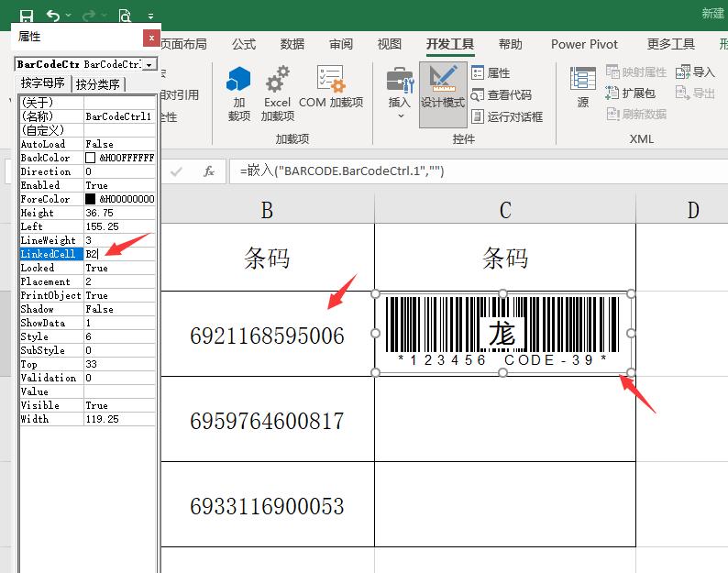Open the 视图 ribbon tab
The width and height of the screenshot is (728, 573).
[x=390, y=44]
